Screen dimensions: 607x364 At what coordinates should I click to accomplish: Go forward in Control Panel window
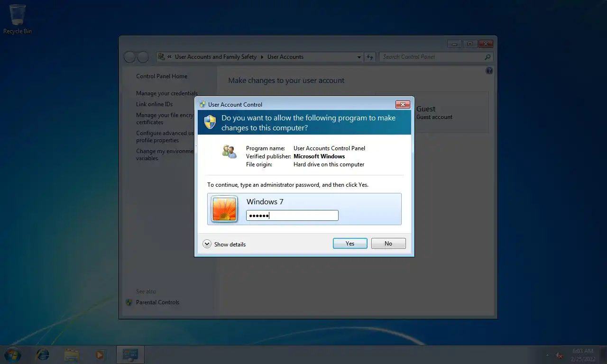pyautogui.click(x=143, y=57)
